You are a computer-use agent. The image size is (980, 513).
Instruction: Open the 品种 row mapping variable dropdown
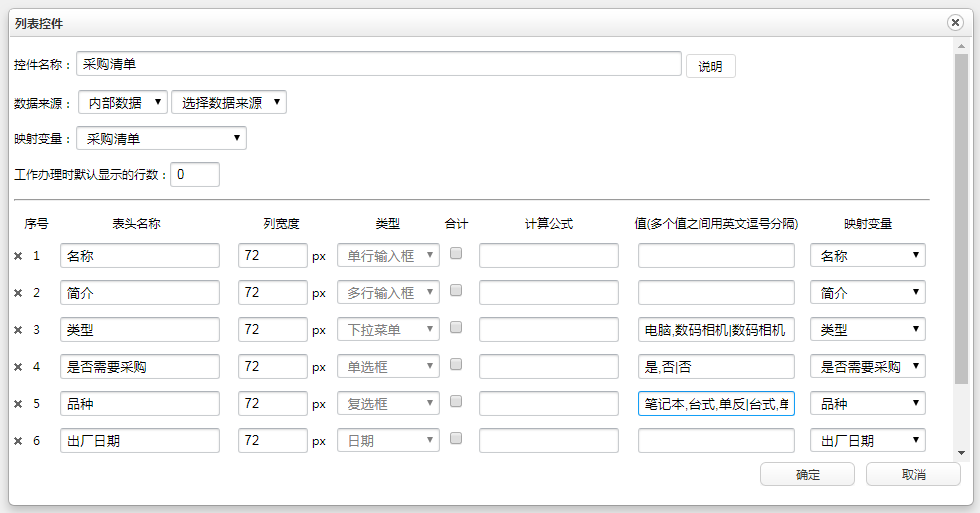click(x=867, y=404)
